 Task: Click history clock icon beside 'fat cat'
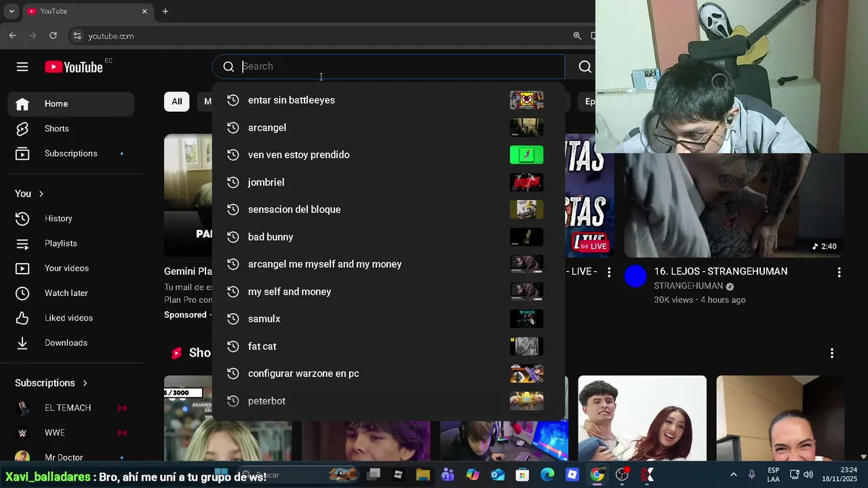[233, 346]
